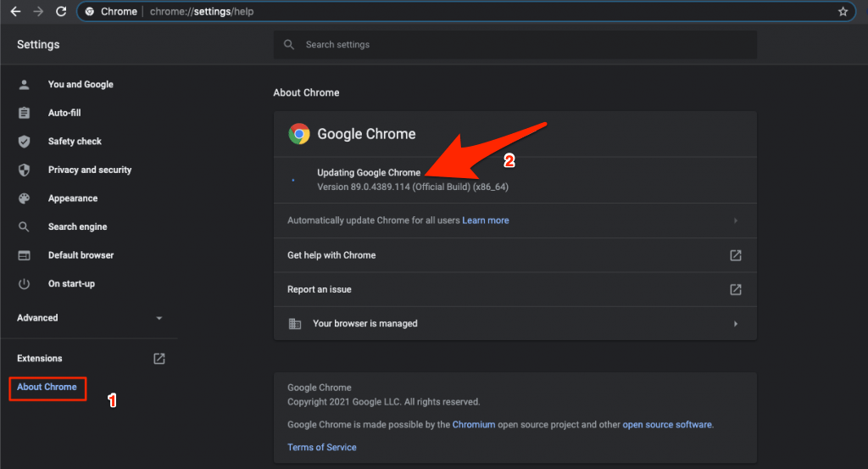
Task: Click the Learn more link
Action: click(486, 221)
